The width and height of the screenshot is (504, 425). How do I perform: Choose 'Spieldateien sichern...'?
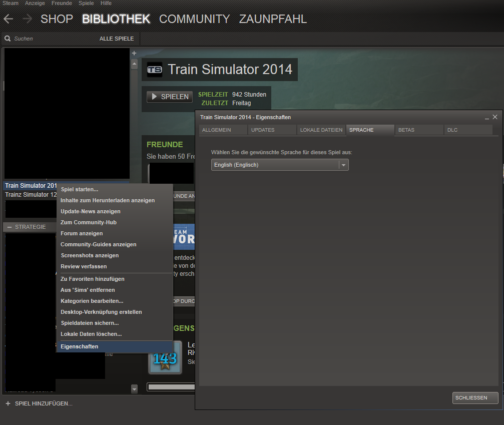115,323
